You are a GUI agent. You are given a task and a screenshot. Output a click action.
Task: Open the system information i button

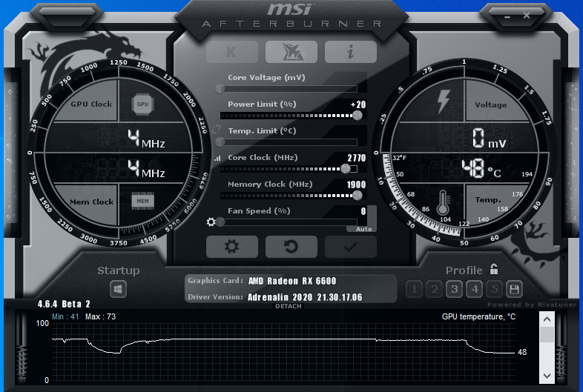click(x=351, y=52)
